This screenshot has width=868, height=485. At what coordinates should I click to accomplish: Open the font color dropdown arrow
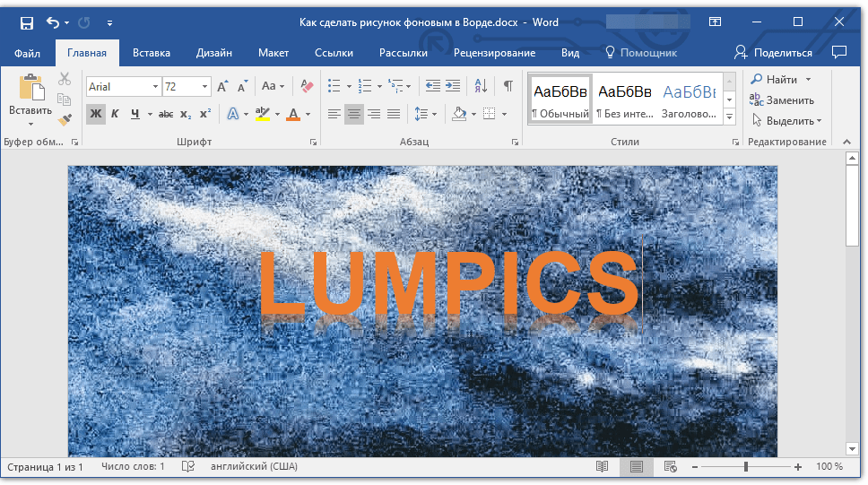click(308, 115)
